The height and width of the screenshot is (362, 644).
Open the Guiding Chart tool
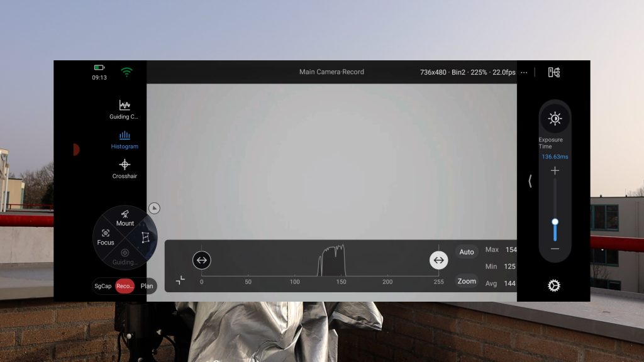click(125, 109)
